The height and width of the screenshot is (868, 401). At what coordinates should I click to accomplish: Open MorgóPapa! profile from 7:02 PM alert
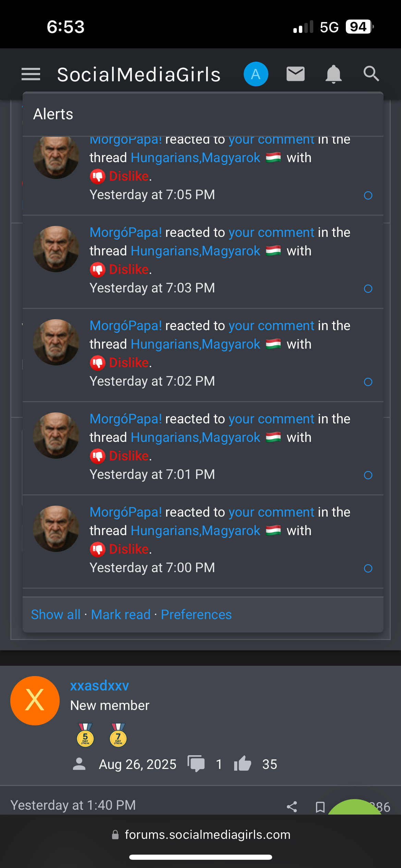(x=125, y=326)
